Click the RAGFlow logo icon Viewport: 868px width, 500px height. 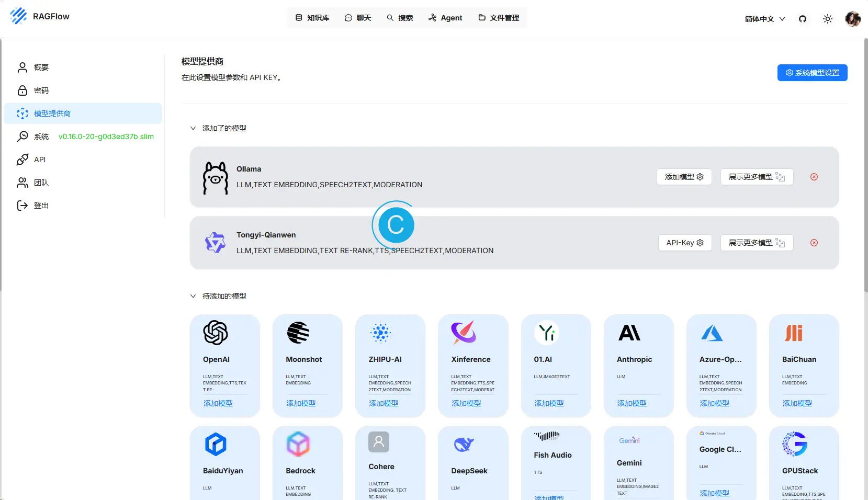click(x=18, y=16)
